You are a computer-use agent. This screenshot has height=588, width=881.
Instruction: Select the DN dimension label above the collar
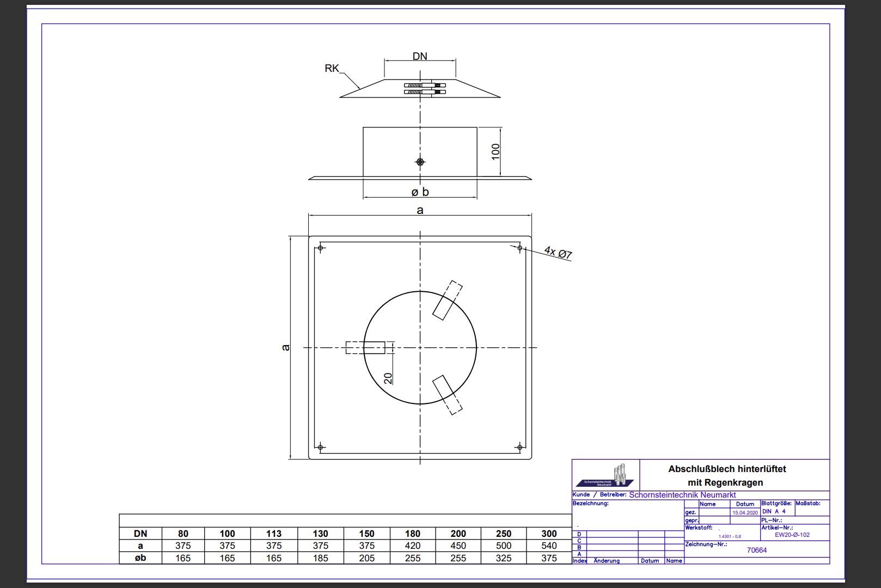[x=420, y=56]
